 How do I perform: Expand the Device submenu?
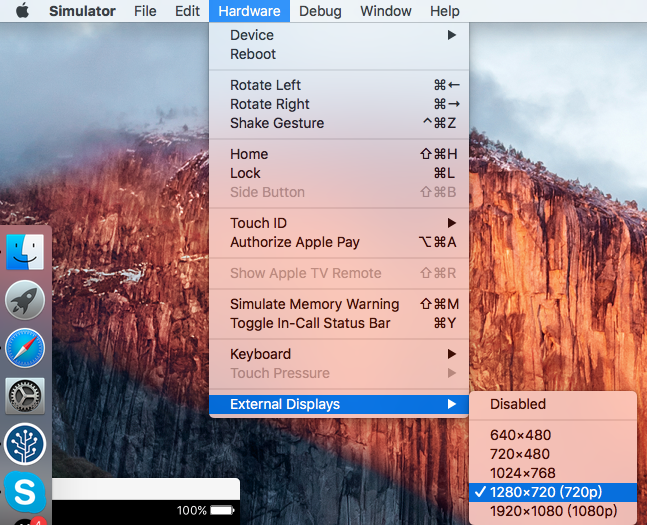[339, 35]
